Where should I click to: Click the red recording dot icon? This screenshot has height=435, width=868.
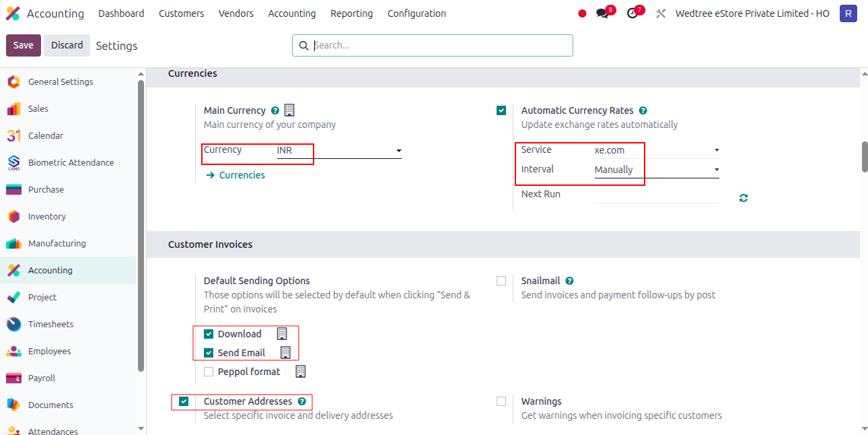(x=582, y=13)
